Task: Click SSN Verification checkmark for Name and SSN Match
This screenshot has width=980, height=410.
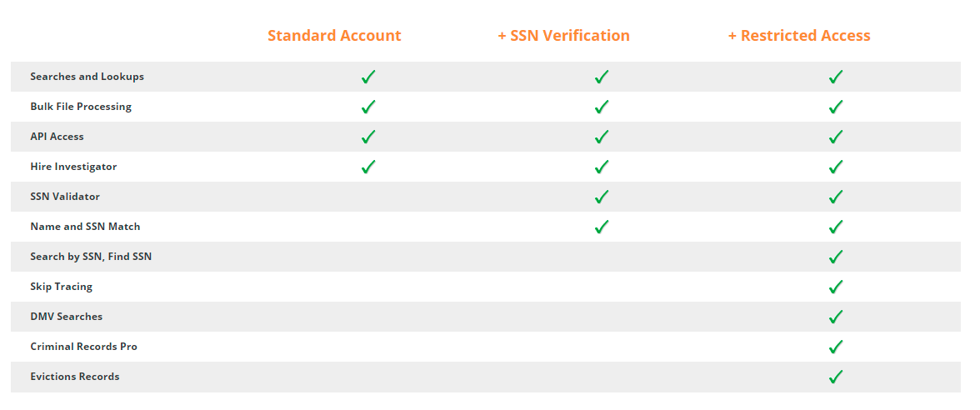Action: point(602,227)
